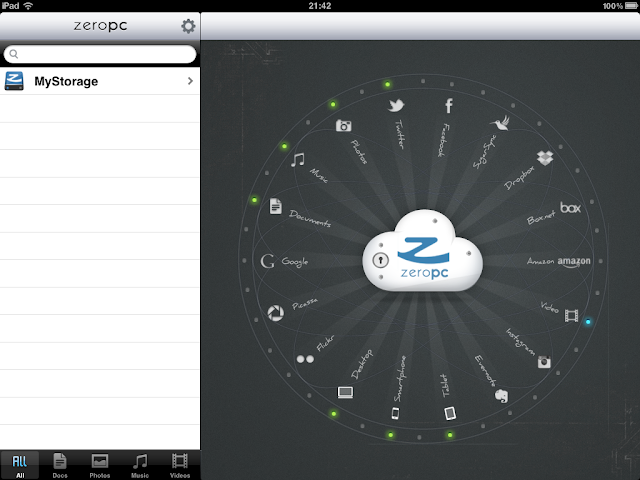Click the handwritten Instagram label
The width and height of the screenshot is (640, 480).
[520, 342]
